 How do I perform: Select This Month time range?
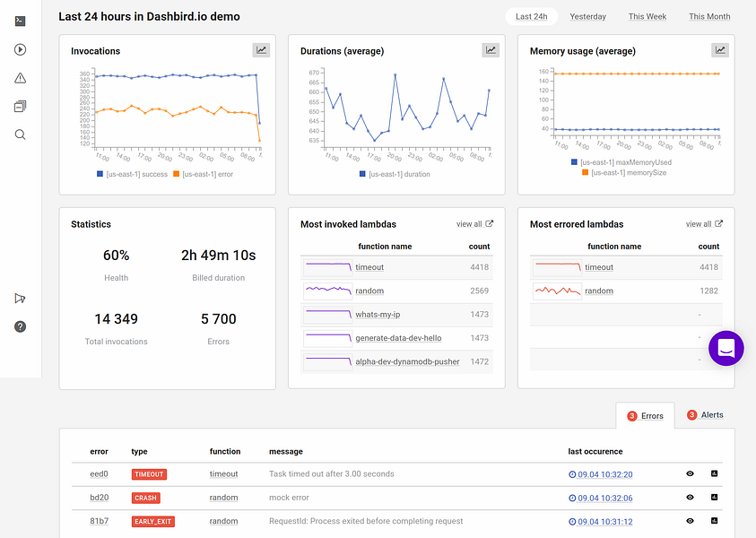point(709,16)
